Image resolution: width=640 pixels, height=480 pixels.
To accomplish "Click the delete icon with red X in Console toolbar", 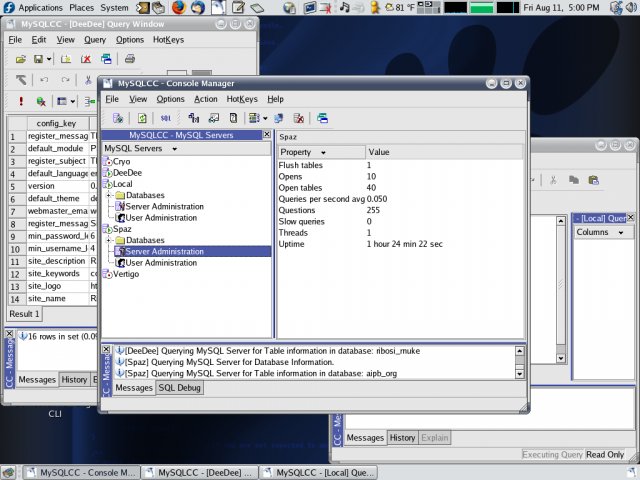I will (299, 118).
